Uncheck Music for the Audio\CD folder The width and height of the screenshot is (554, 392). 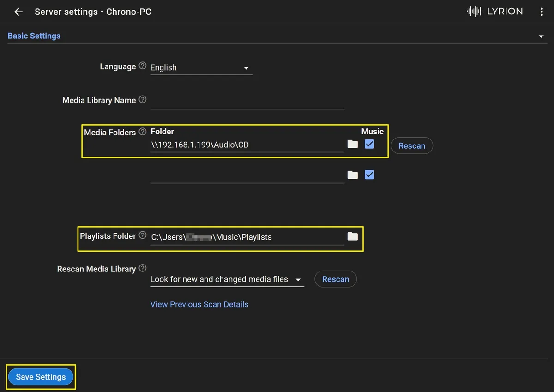click(369, 144)
